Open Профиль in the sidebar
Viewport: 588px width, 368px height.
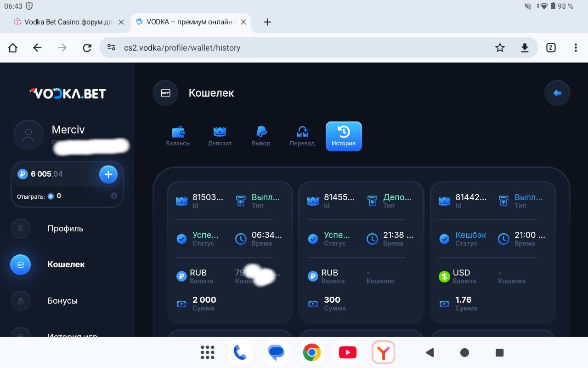tap(65, 229)
